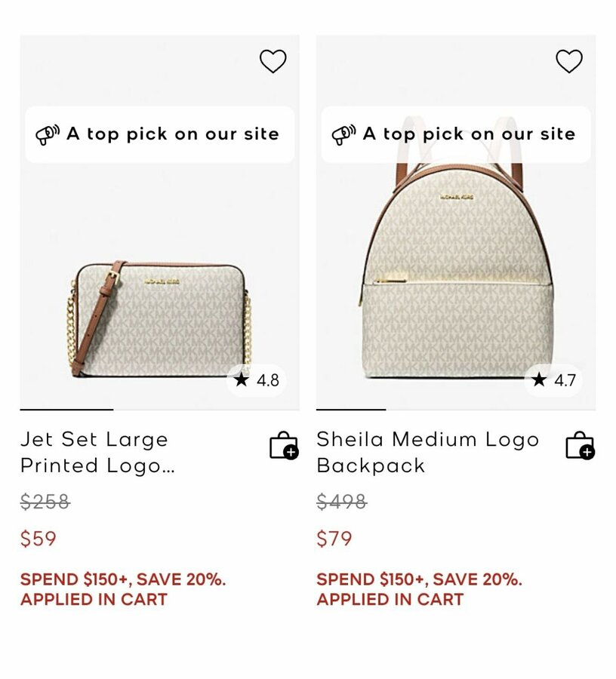Open the Sheila Backpack Spend $150+ promo
Screen dimensions: 616x679
[419, 589]
